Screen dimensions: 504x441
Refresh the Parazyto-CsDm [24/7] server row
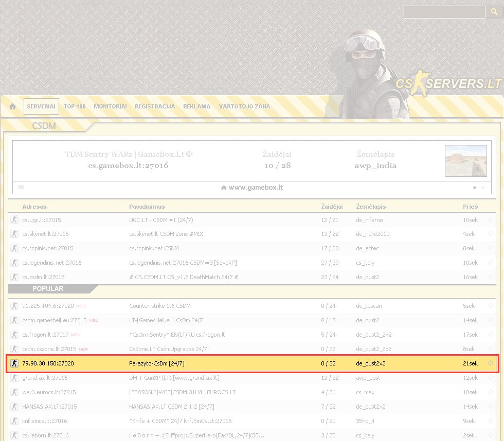pyautogui.click(x=491, y=363)
